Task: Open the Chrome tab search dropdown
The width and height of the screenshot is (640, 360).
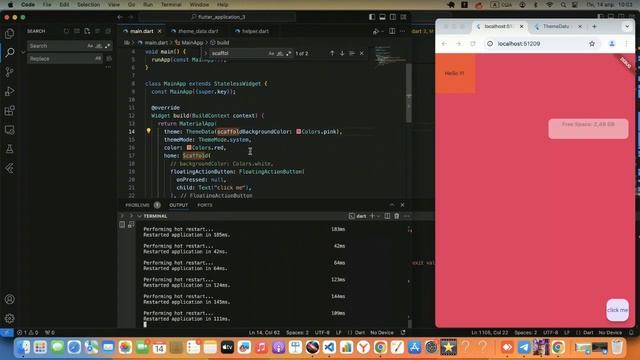Action: pos(627,27)
